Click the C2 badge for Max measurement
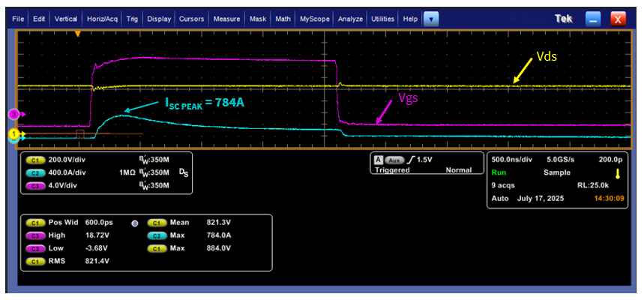Screen dimensions: 644x300 pyautogui.click(x=157, y=235)
